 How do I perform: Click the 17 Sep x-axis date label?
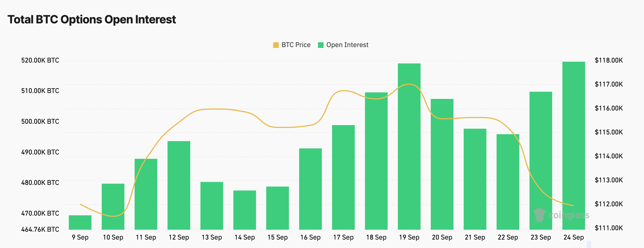pyautogui.click(x=343, y=237)
